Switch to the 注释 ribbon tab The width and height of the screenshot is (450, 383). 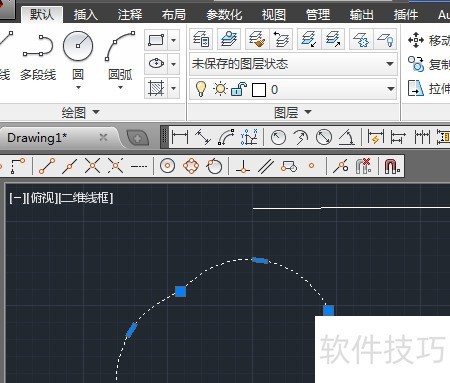click(x=130, y=15)
